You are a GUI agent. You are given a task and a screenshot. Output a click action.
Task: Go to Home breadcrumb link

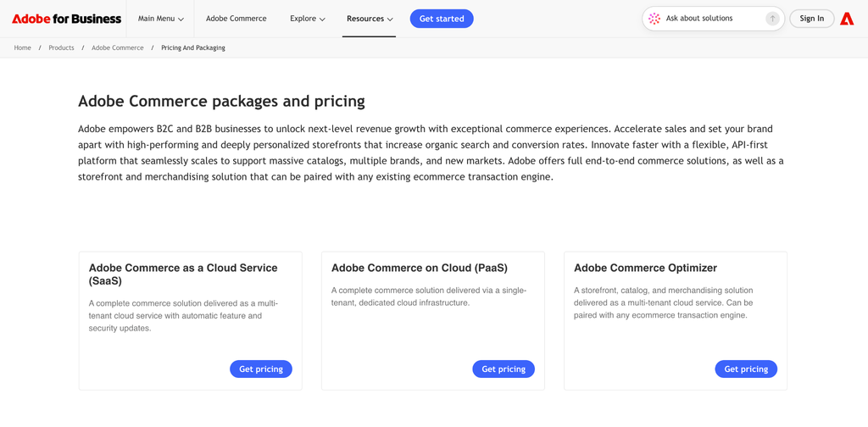pyautogui.click(x=23, y=48)
